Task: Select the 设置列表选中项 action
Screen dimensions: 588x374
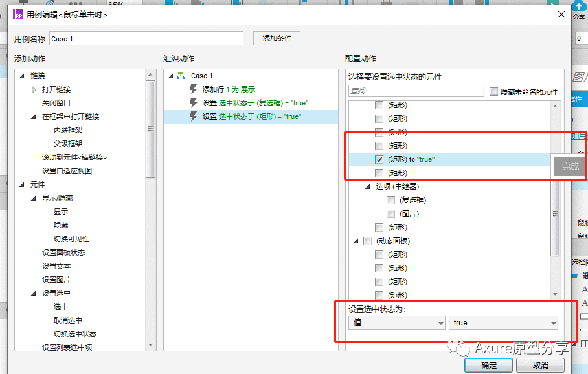Action: [67, 347]
